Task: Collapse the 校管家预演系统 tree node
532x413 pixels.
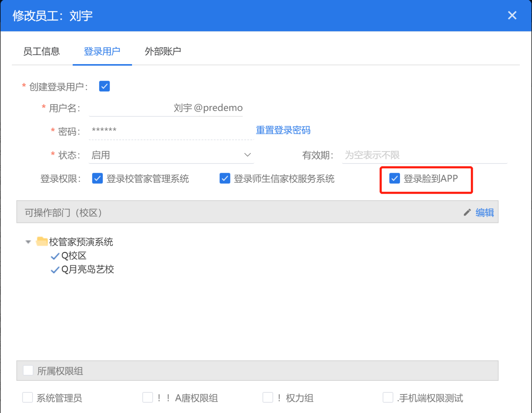Action: (x=28, y=242)
